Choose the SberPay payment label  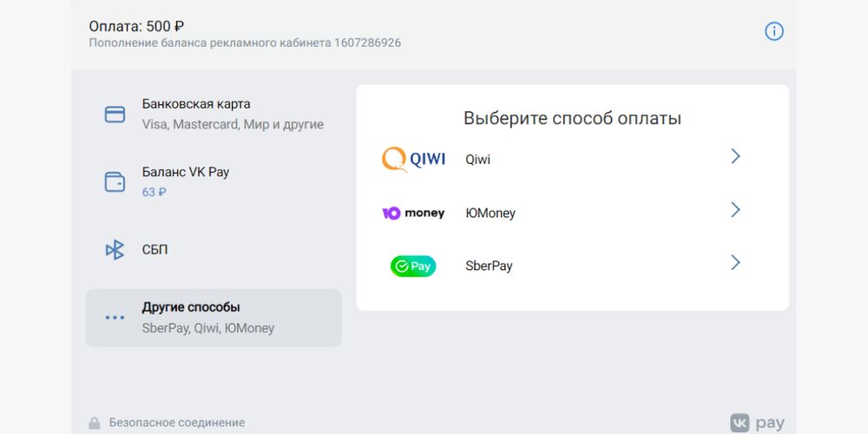489,266
